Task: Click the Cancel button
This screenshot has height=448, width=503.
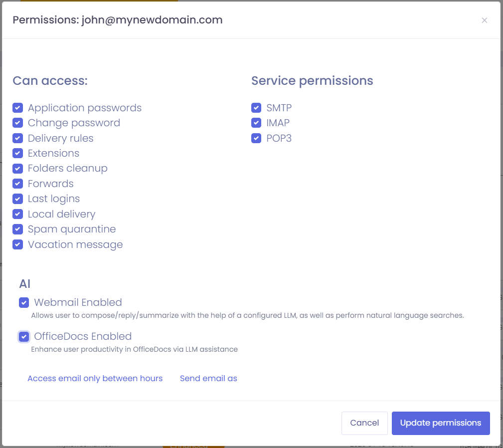Action: pyautogui.click(x=364, y=423)
